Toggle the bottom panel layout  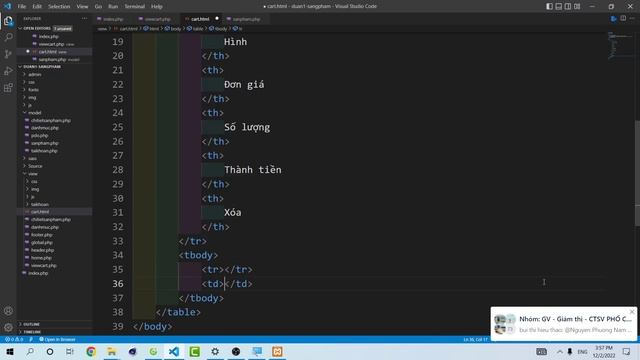(x=559, y=6)
